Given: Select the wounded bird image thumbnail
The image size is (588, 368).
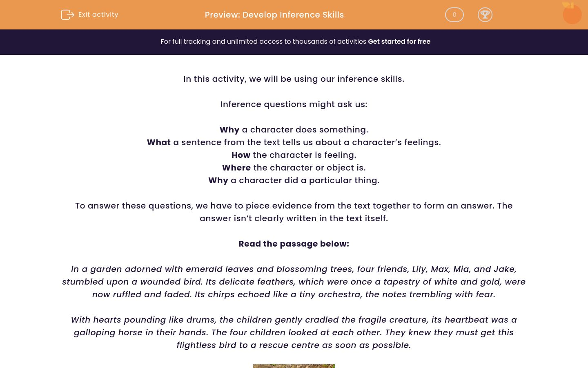Looking at the screenshot, I should 294,366.
